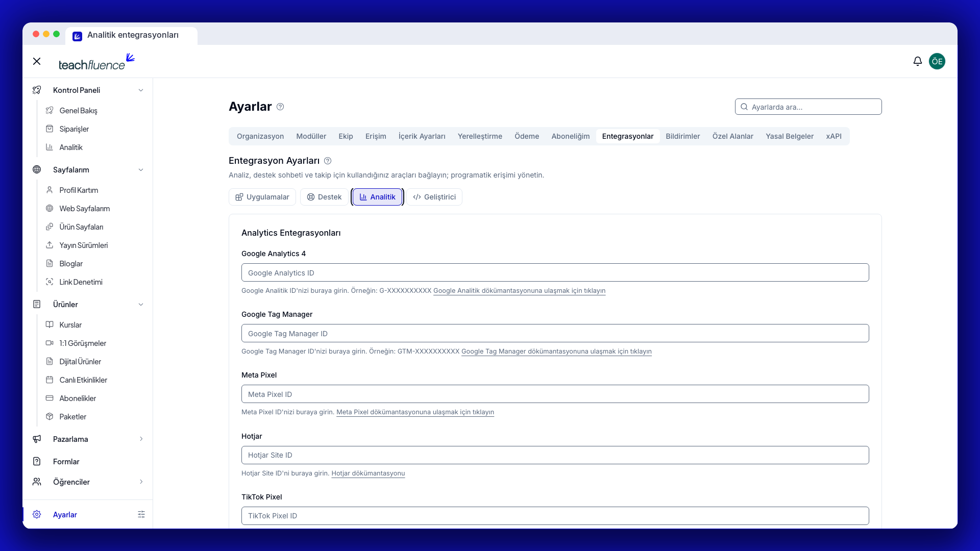
Task: Click the Kontrol Paneli rocket icon
Action: coord(37,90)
